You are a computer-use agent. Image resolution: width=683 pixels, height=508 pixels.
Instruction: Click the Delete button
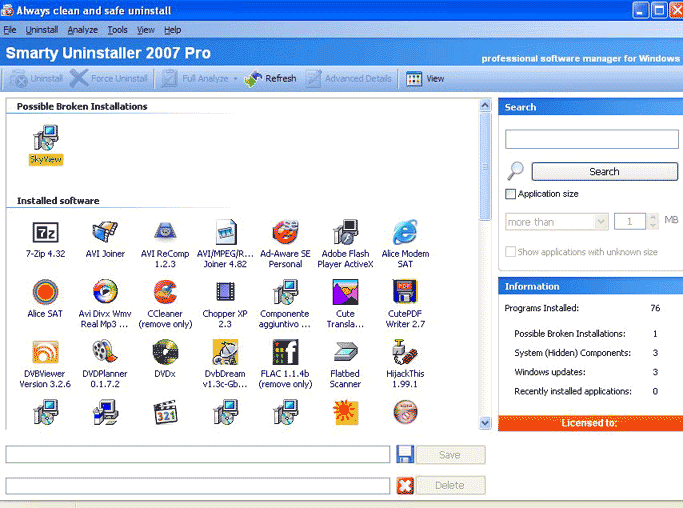pyautogui.click(x=449, y=486)
